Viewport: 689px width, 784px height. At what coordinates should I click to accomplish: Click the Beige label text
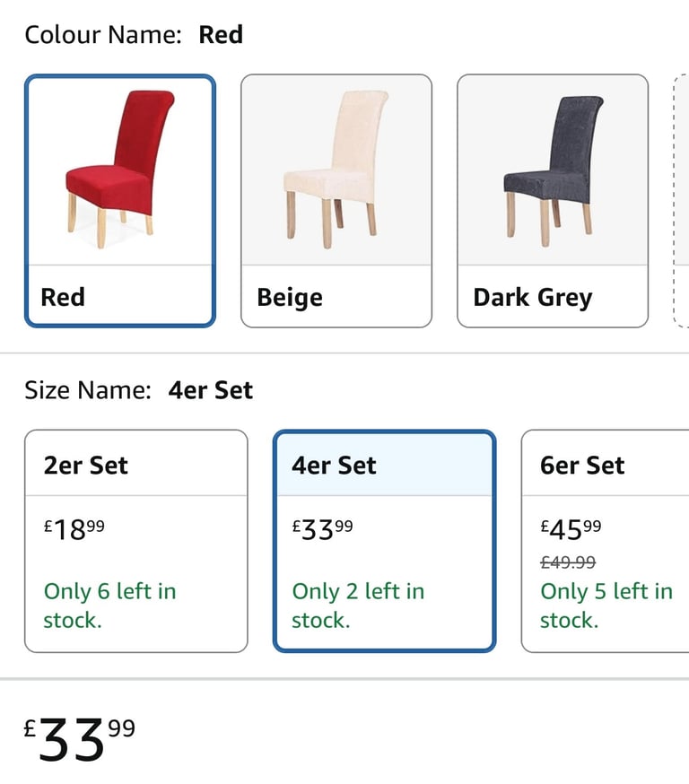tap(290, 298)
